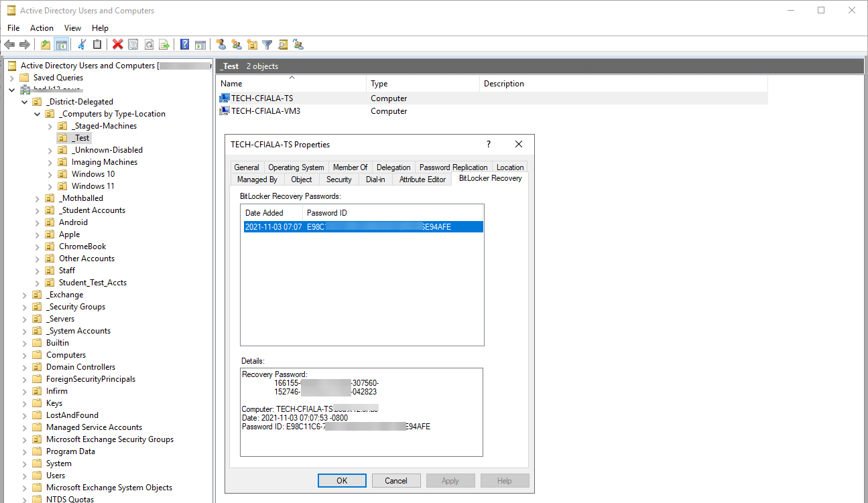This screenshot has width=868, height=503.
Task: Open Properties using toolbar properties icon
Action: [133, 44]
